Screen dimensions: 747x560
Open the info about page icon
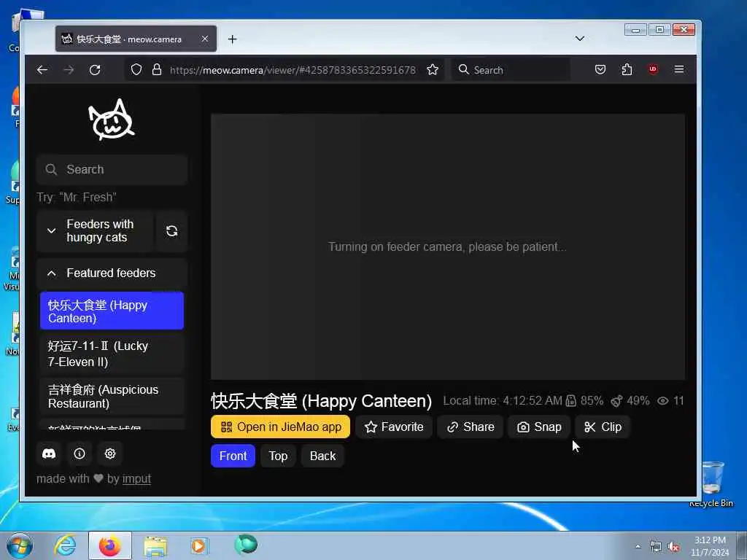coord(80,454)
